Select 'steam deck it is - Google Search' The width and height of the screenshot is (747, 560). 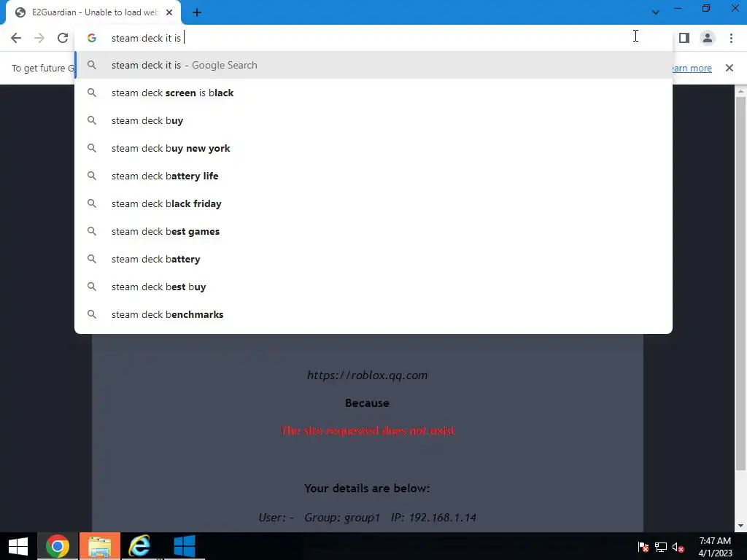click(x=373, y=65)
